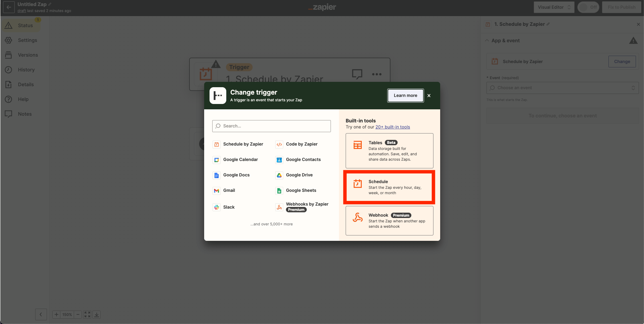Screen dimensions: 644x324
Task: Click To continue, choose an event button
Action: [x=563, y=116]
